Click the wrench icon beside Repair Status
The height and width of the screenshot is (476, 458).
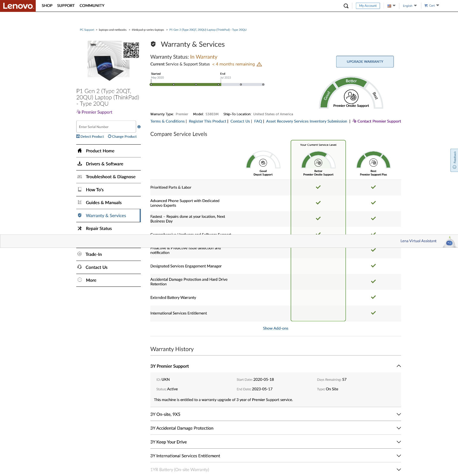coord(80,228)
